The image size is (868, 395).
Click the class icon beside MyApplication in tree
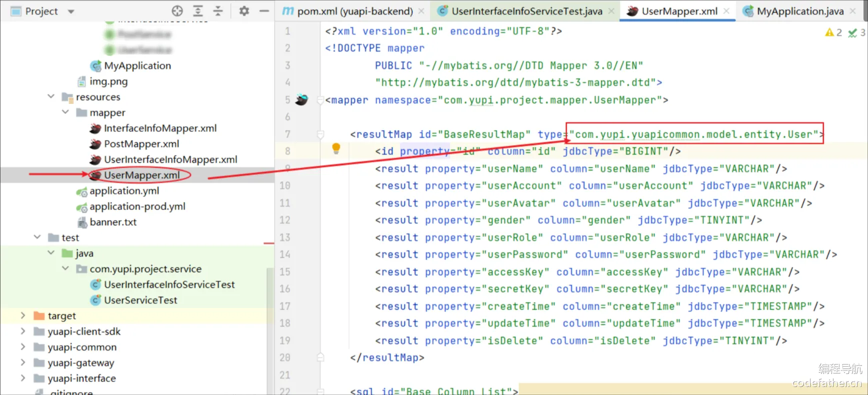coord(95,66)
